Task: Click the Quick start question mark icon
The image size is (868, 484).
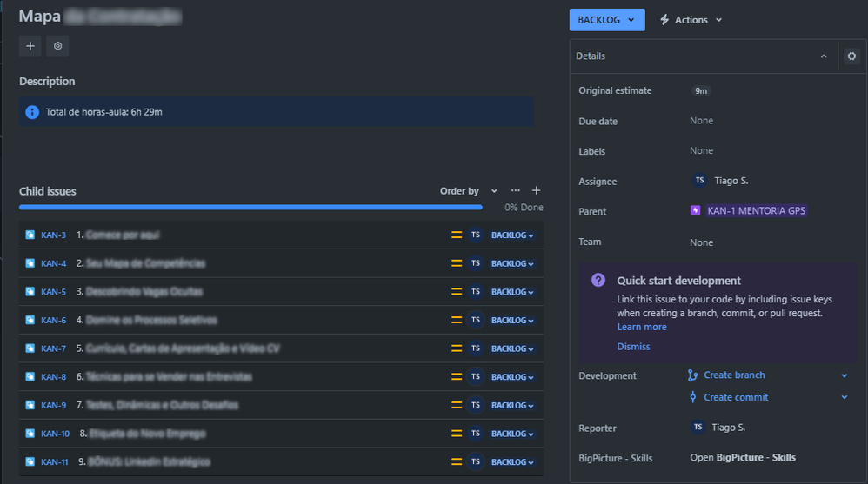Action: (598, 280)
